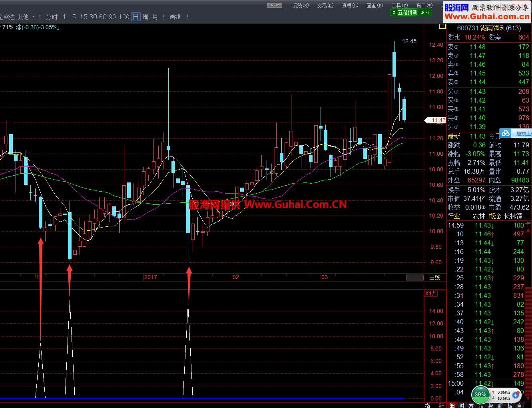Screen dimensions: 532x408
Task: Click the X1万 volume unit label
Action: 431,293
